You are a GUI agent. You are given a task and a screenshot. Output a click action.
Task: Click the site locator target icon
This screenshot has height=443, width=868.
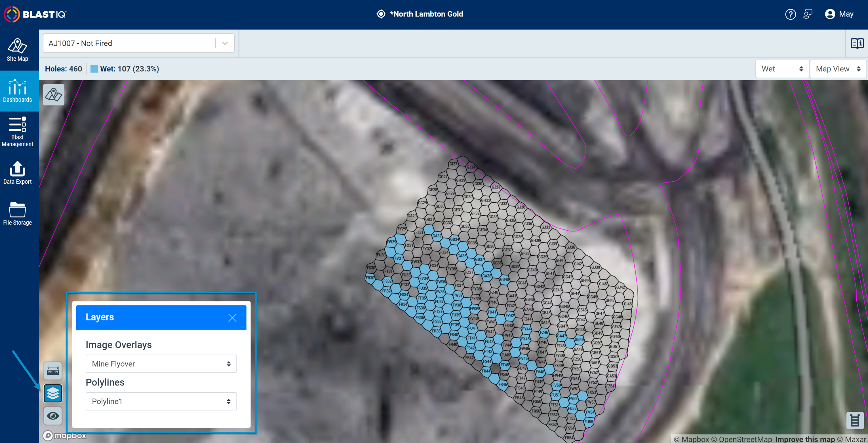coord(381,14)
